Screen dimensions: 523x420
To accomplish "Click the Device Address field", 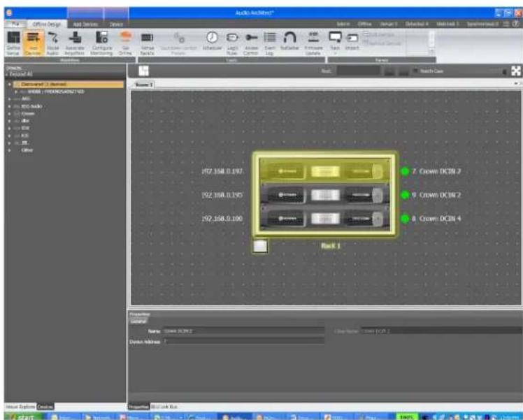I will [x=243, y=341].
